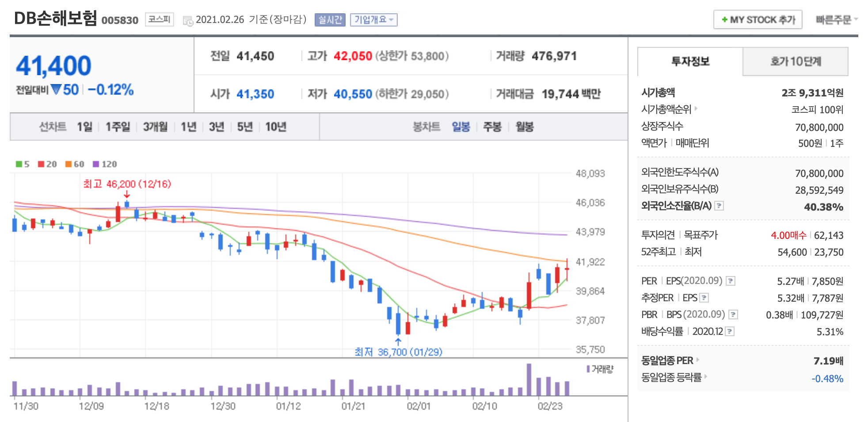Open help icon next to 추정PER EPS
Screen dimensions: 868x422
(x=704, y=298)
